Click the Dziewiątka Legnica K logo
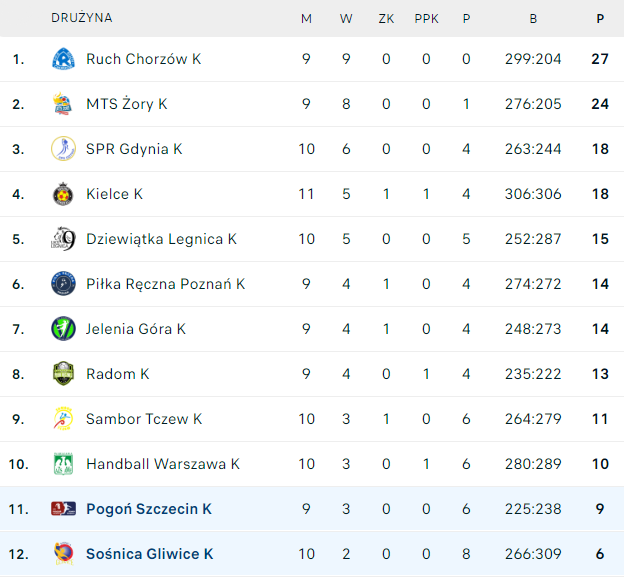 [x=63, y=239]
